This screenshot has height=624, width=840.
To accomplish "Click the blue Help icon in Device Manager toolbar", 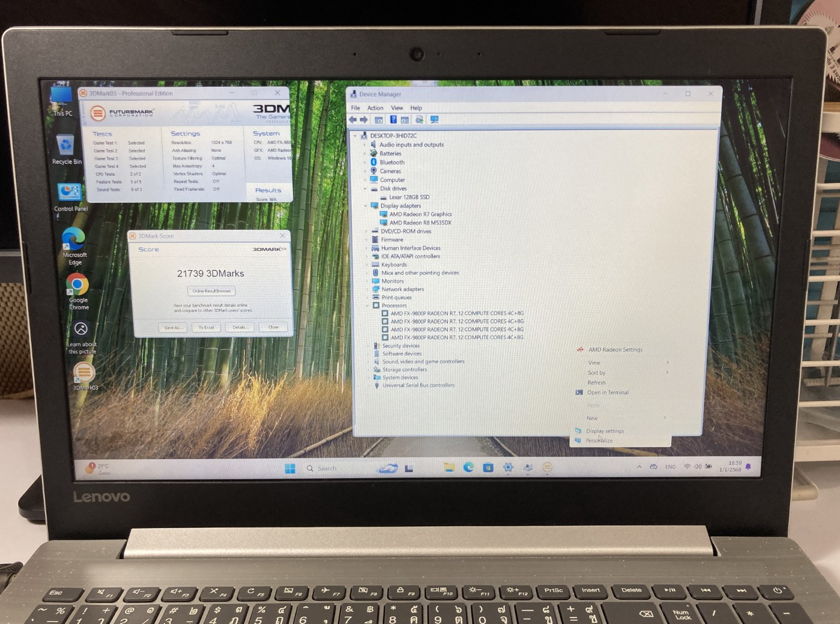I will pyautogui.click(x=393, y=120).
